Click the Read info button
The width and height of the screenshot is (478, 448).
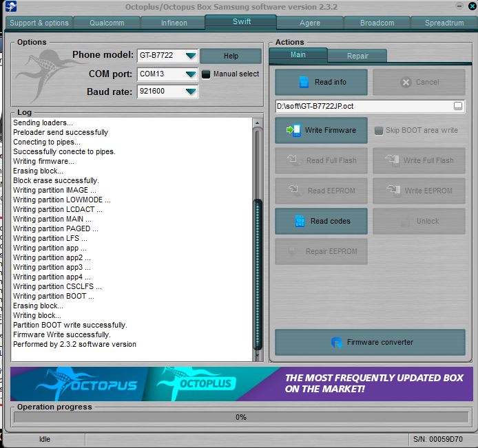tap(321, 82)
